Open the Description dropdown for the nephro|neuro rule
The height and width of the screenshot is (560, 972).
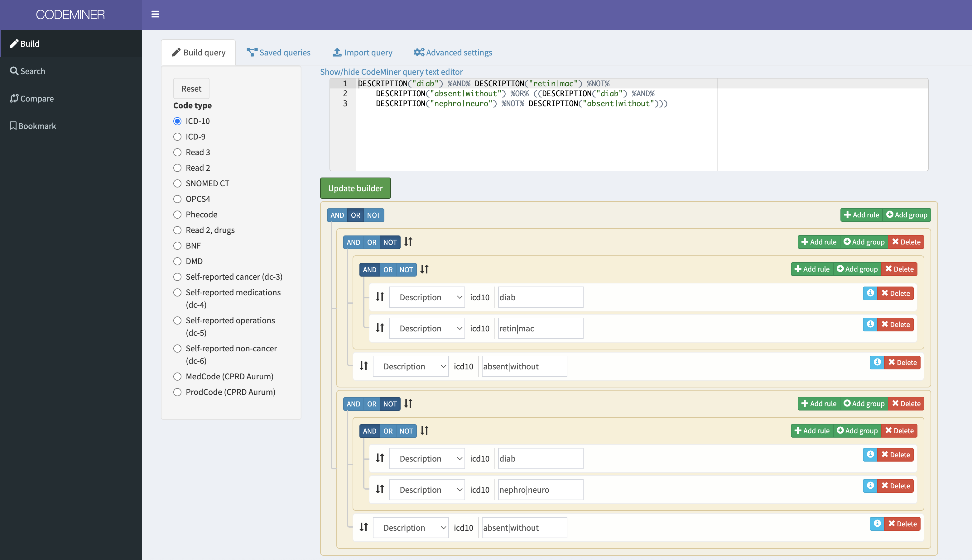click(x=426, y=489)
